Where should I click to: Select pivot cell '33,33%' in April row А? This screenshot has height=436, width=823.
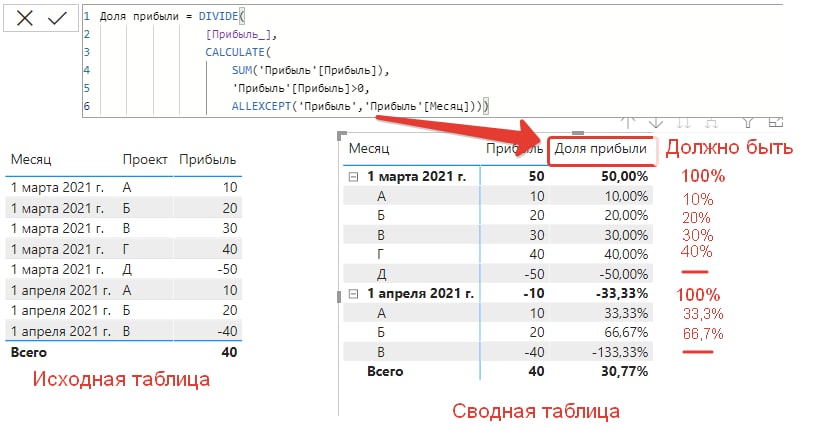coord(626,313)
